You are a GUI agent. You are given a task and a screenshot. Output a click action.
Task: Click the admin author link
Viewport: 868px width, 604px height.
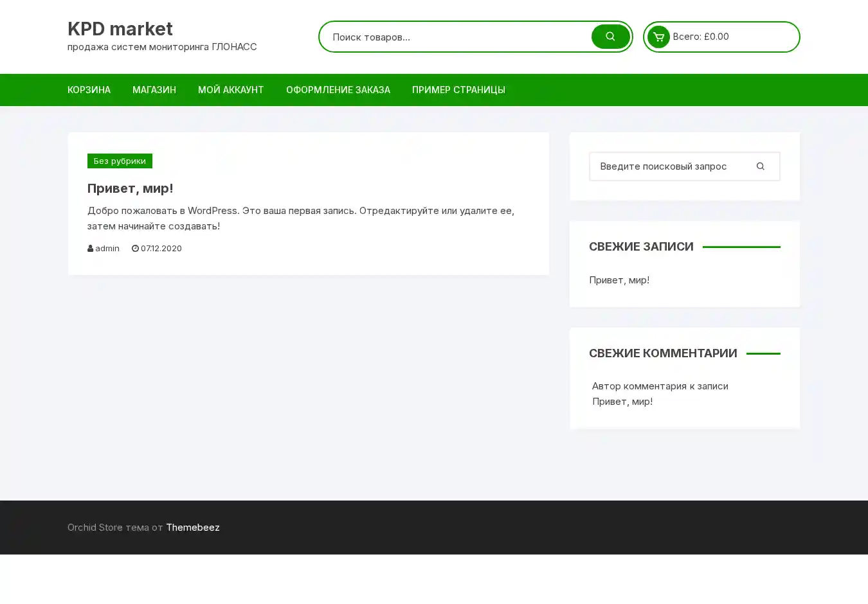click(x=107, y=249)
